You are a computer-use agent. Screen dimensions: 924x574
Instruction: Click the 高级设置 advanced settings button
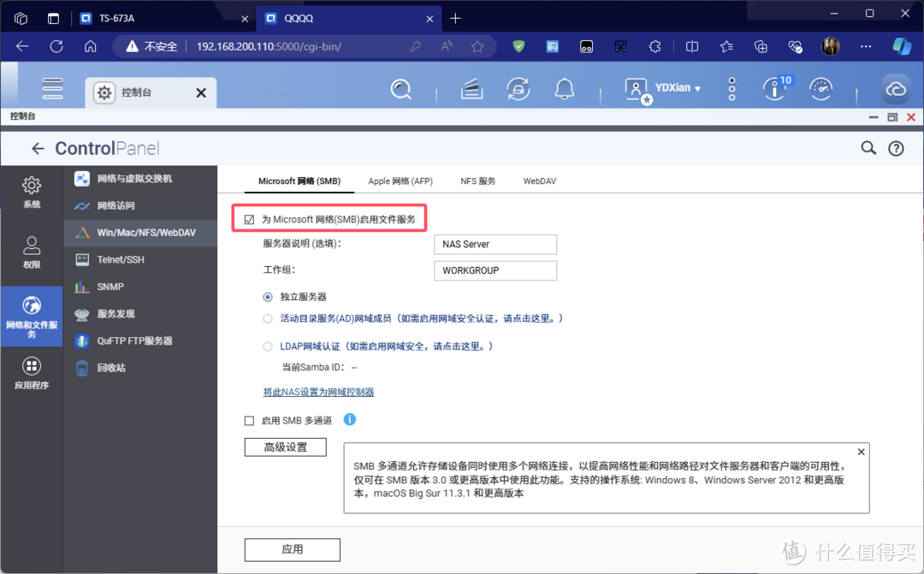[285, 447]
